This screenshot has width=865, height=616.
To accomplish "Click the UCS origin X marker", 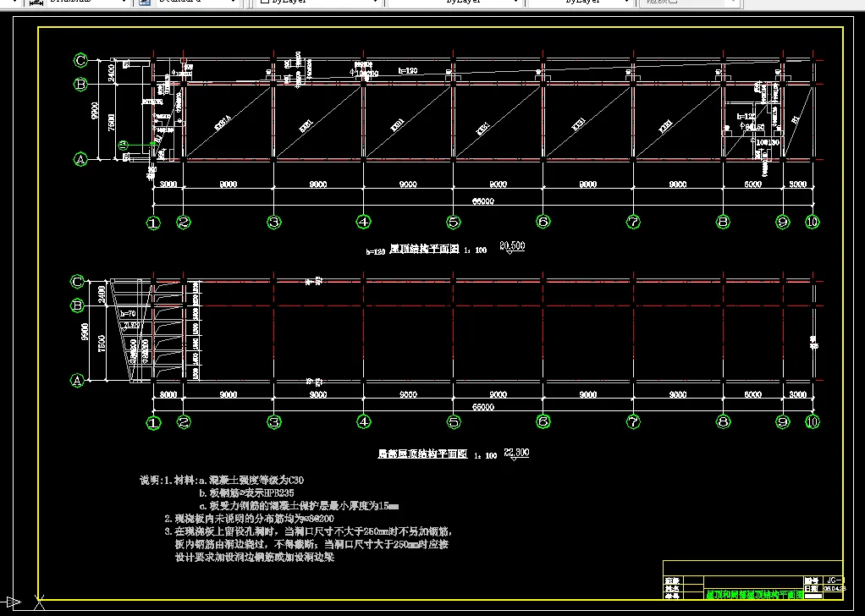I will point(39,602).
